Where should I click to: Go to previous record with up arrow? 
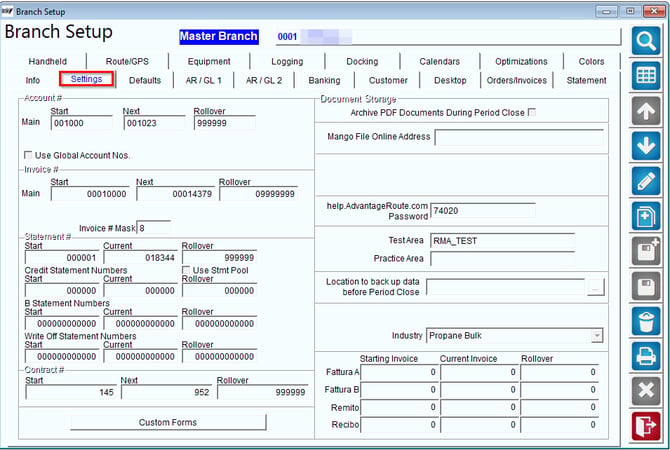point(646,111)
